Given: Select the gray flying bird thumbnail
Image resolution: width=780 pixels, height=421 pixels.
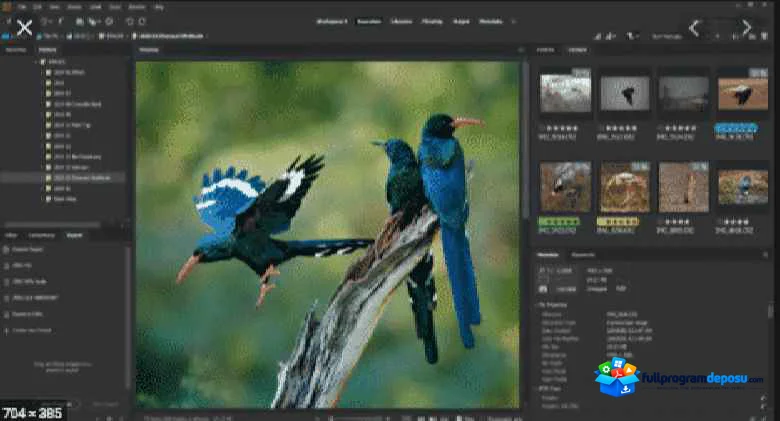Looking at the screenshot, I should 624,93.
